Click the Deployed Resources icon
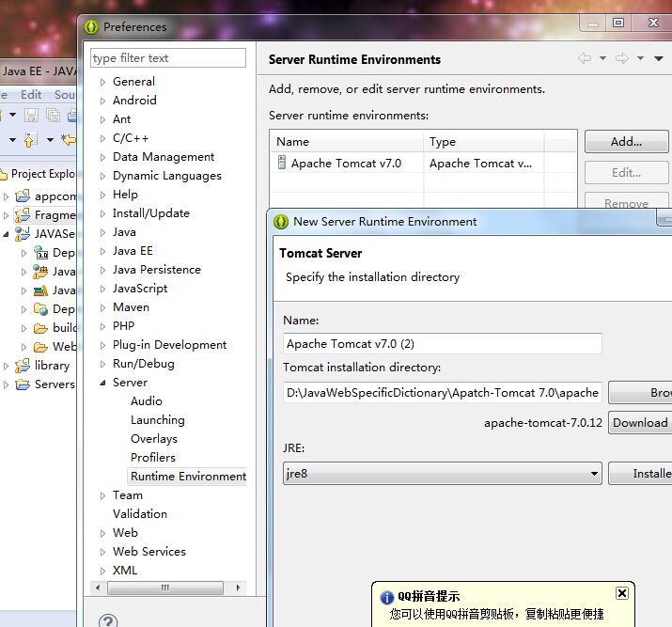This screenshot has width=672, height=627. tap(40, 309)
